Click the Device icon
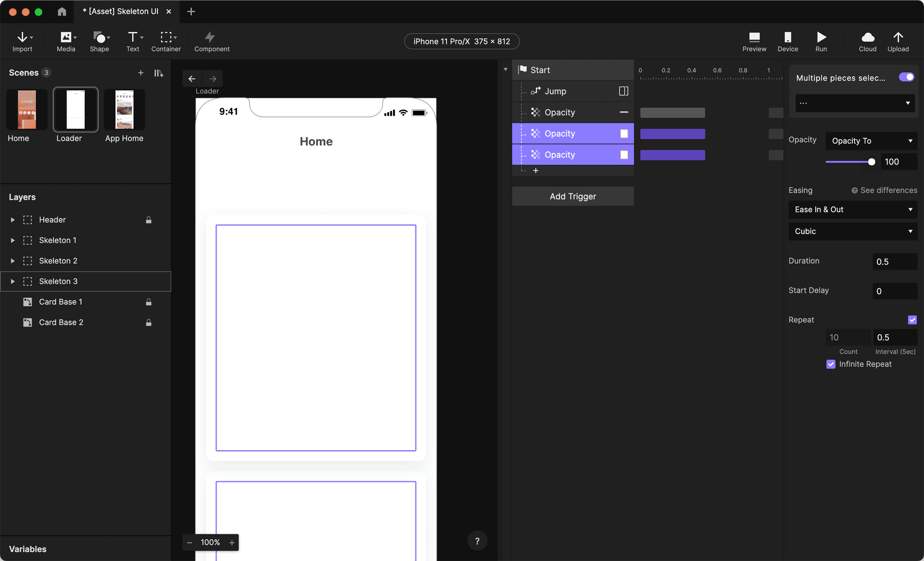 tap(788, 37)
